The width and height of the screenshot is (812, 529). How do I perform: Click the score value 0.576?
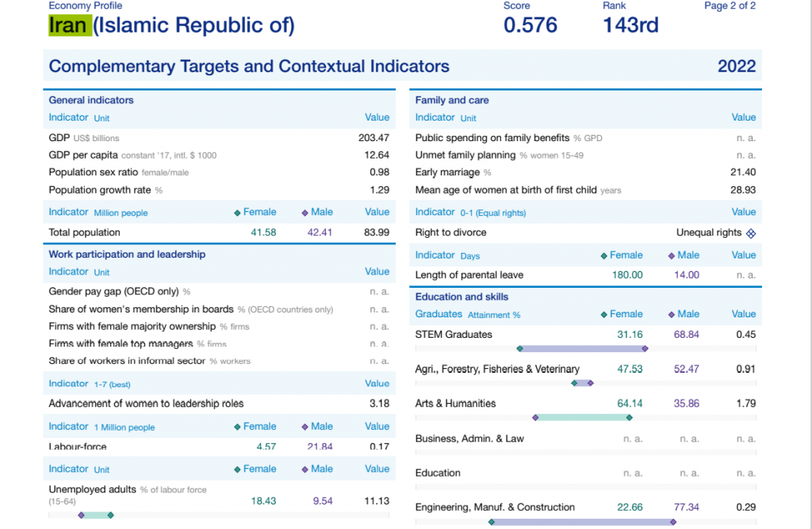point(530,25)
